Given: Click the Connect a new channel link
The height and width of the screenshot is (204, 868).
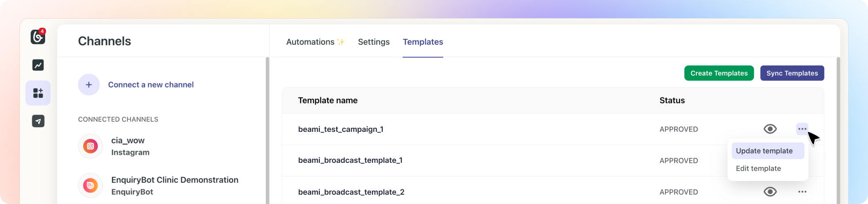Looking at the screenshot, I should coord(151,85).
